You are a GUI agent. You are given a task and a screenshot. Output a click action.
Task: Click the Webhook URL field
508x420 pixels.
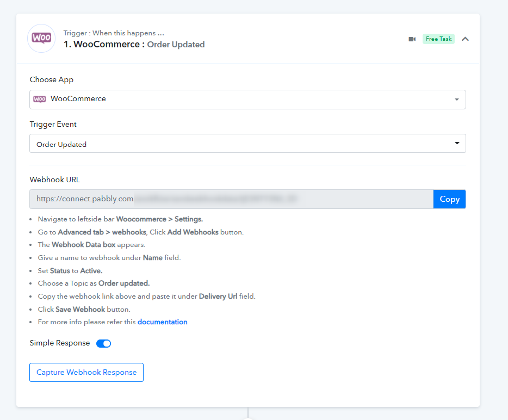pos(231,199)
